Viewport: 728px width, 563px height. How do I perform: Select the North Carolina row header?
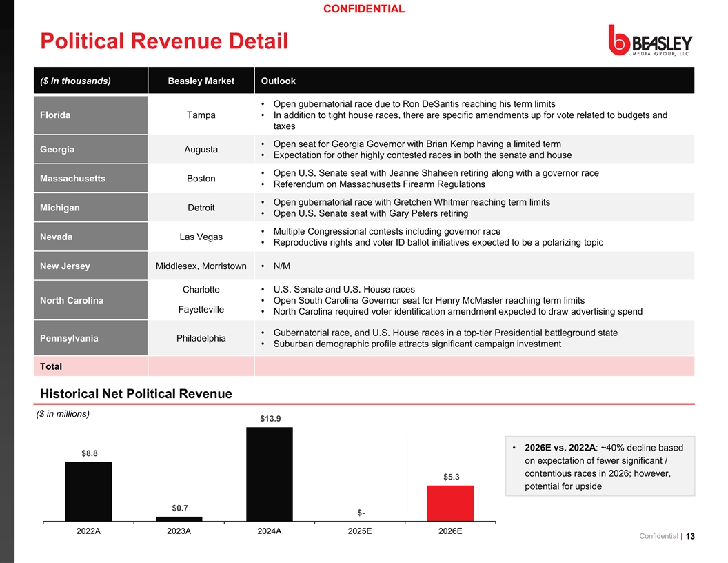(90, 300)
